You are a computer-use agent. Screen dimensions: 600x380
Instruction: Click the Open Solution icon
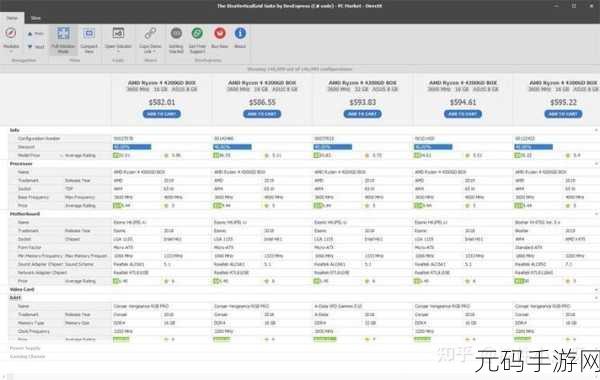click(118, 33)
